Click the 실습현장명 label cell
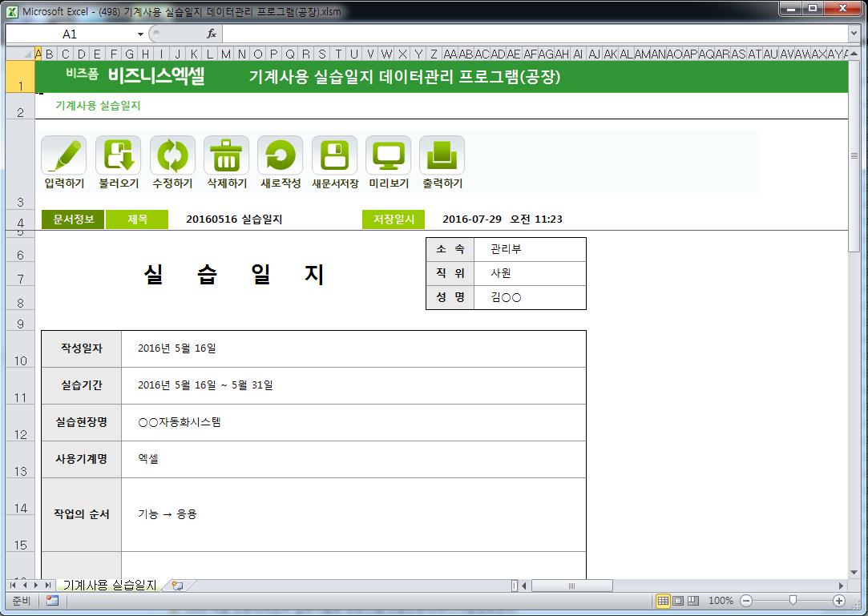The height and width of the screenshot is (616, 868). (x=82, y=422)
